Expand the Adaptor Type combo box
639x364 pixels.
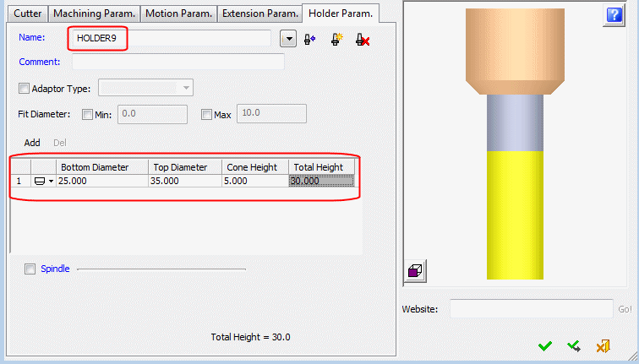(x=186, y=88)
